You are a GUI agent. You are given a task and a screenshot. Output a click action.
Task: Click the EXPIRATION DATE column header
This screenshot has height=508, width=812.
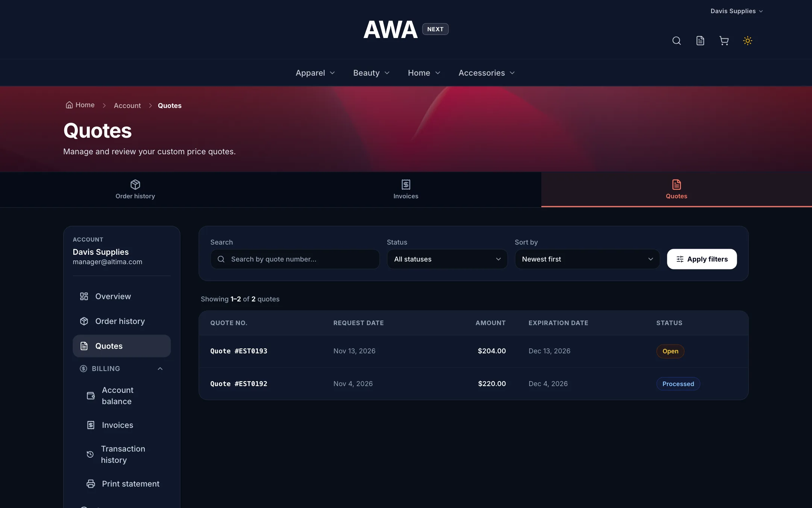[558, 323]
